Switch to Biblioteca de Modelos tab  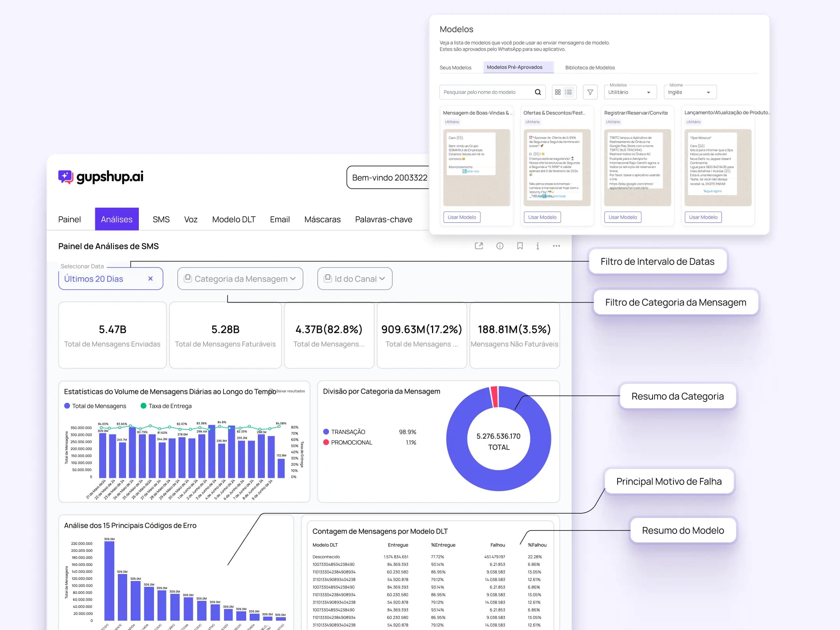click(590, 68)
